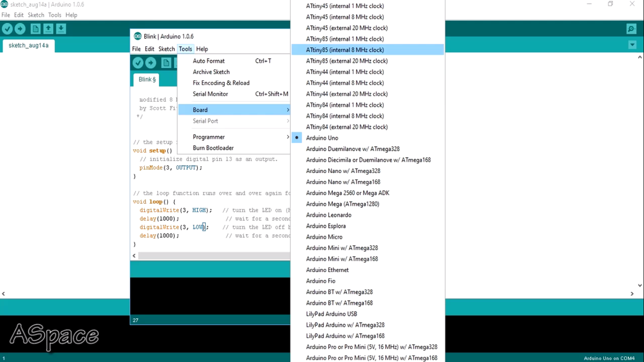
Task: Select sketch_aug14a tab
Action: pos(28,46)
